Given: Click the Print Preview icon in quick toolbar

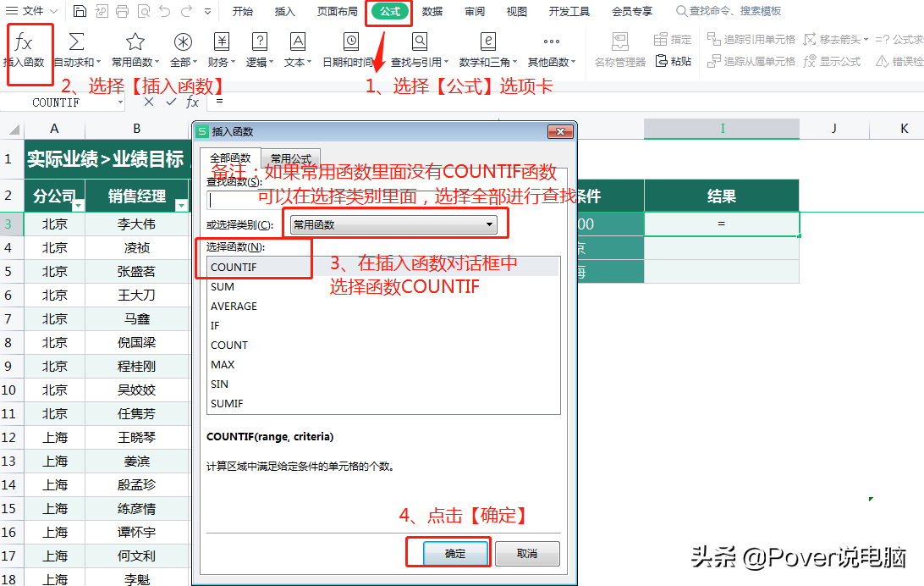Looking at the screenshot, I should click(143, 11).
